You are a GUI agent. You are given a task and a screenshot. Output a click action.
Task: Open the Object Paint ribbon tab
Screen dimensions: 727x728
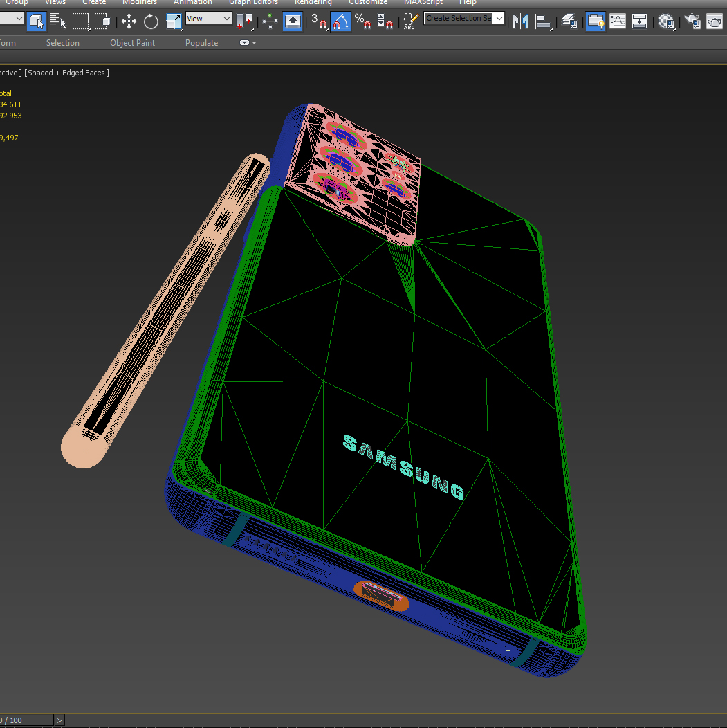(x=132, y=43)
